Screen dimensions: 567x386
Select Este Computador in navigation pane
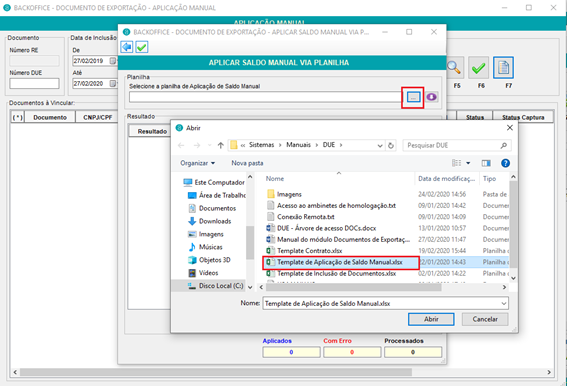pyautogui.click(x=214, y=182)
